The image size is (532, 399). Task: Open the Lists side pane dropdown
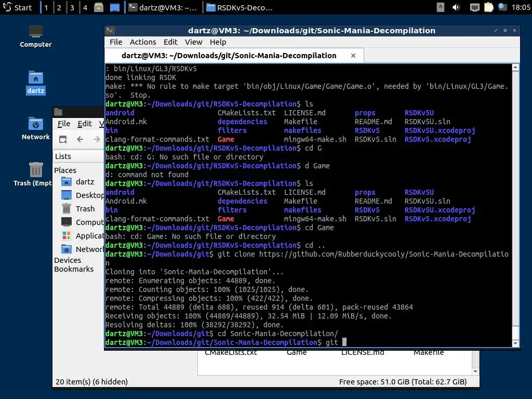(x=79, y=156)
